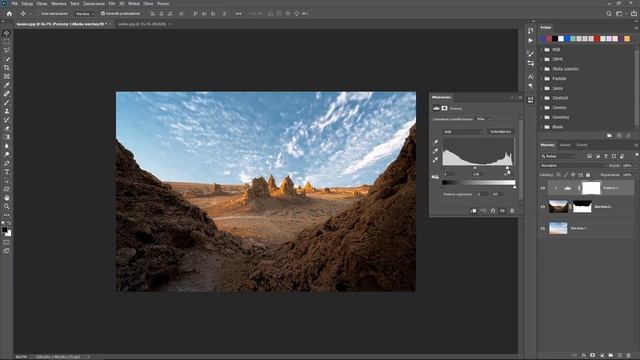
Task: Create new adjustment layer from Layers panel
Action: [x=602, y=356]
